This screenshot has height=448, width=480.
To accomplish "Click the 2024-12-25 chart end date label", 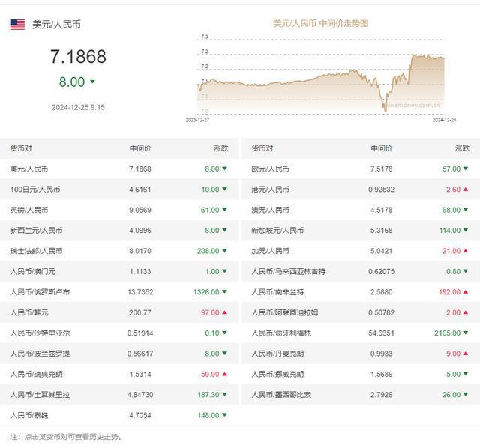I will click(x=444, y=120).
